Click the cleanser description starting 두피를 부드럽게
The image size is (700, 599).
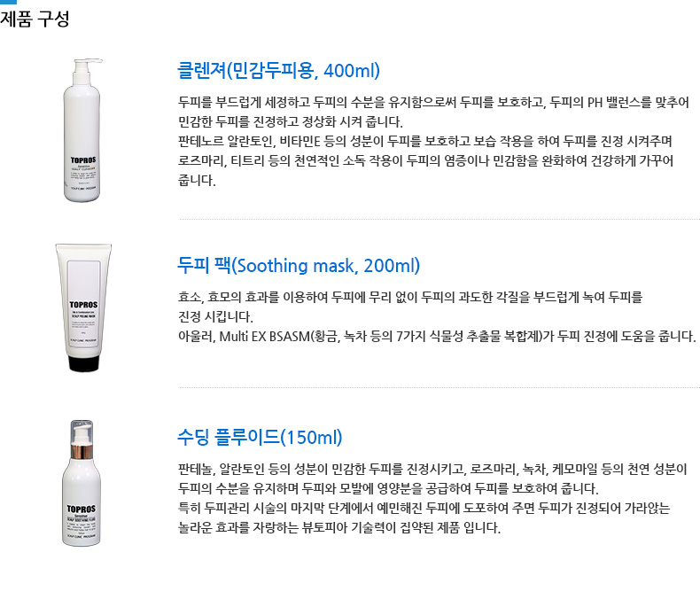click(x=433, y=112)
